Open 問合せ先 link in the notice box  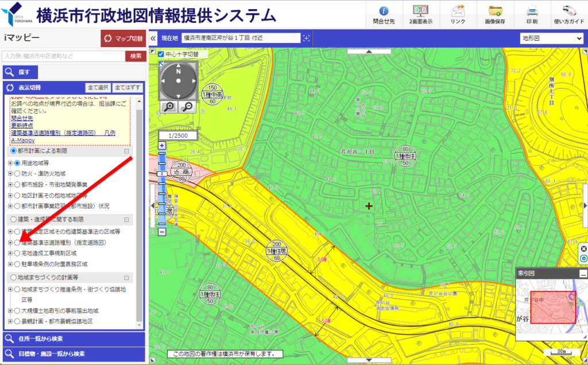point(22,118)
